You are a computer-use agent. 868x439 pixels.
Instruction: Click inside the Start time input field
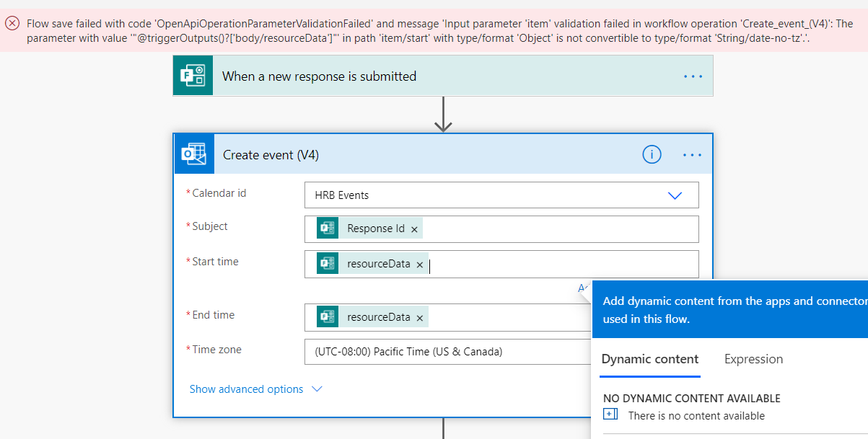tap(501, 264)
